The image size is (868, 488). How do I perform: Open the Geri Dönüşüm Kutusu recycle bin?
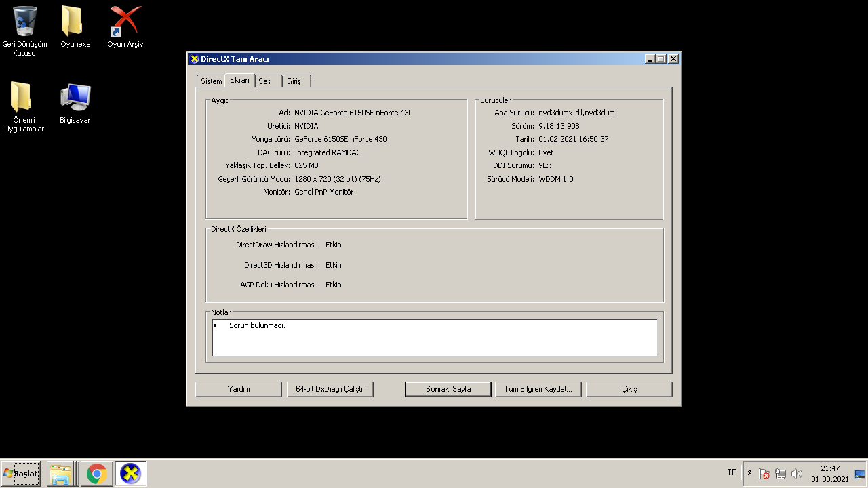(25, 30)
